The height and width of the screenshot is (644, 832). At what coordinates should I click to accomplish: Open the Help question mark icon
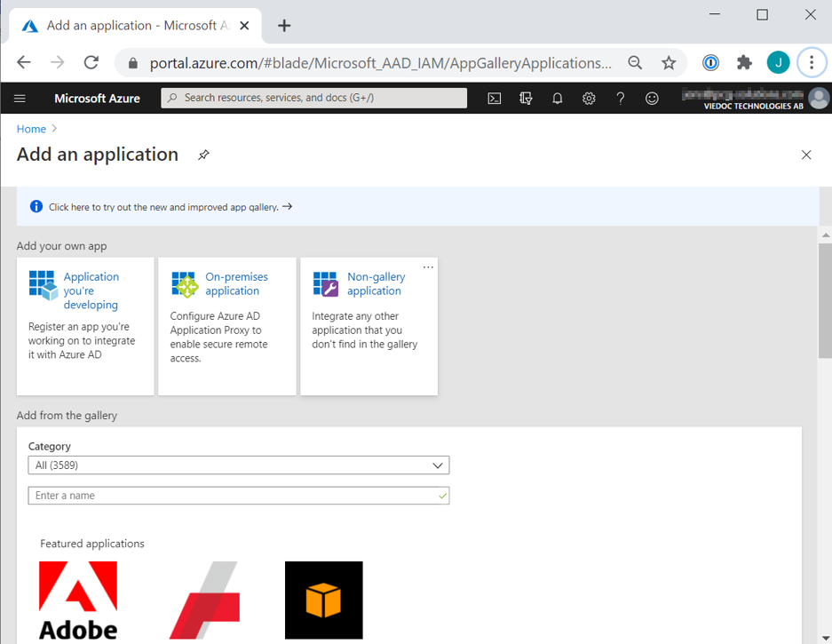(620, 99)
